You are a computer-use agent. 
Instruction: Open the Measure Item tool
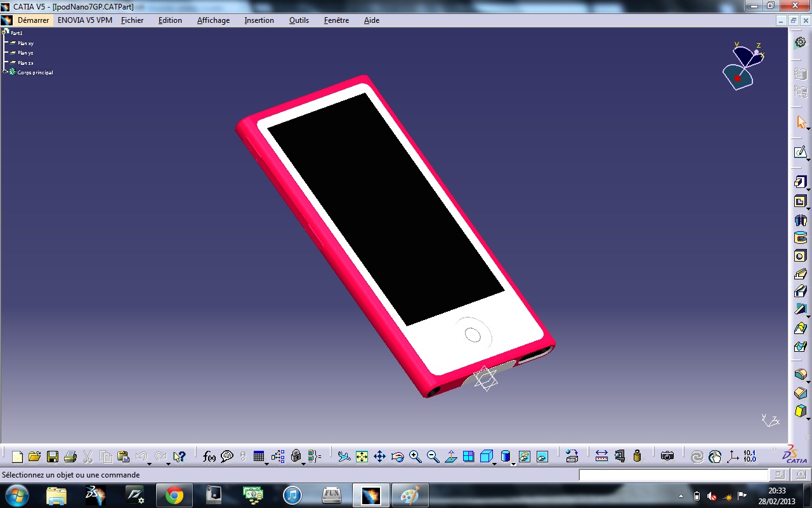point(620,456)
